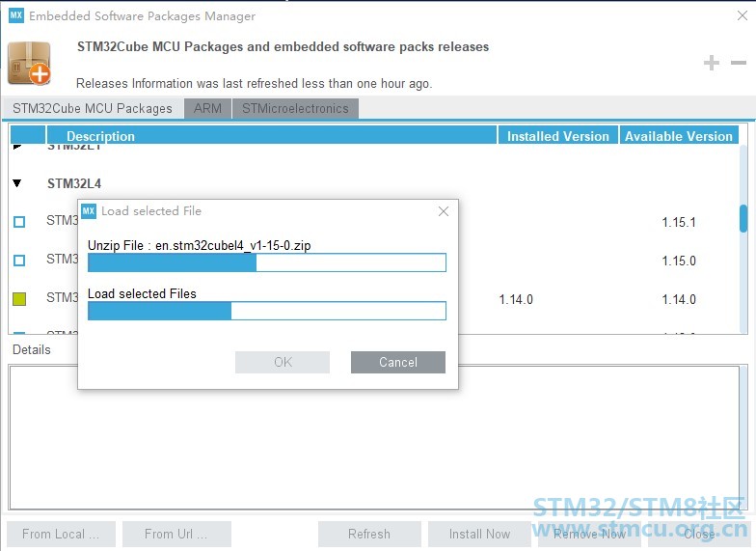Click the Remove Now button

[589, 535]
